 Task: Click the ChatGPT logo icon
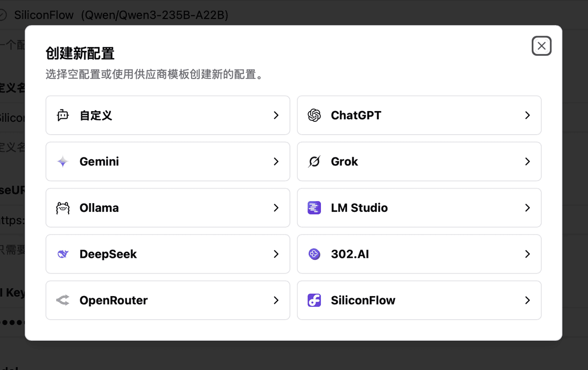point(314,116)
